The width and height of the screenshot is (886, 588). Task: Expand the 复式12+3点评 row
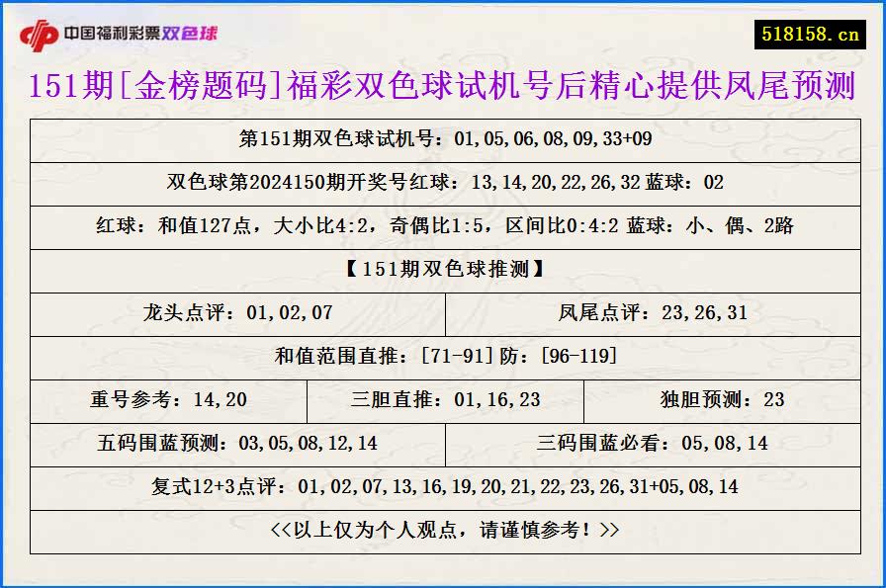point(443,485)
